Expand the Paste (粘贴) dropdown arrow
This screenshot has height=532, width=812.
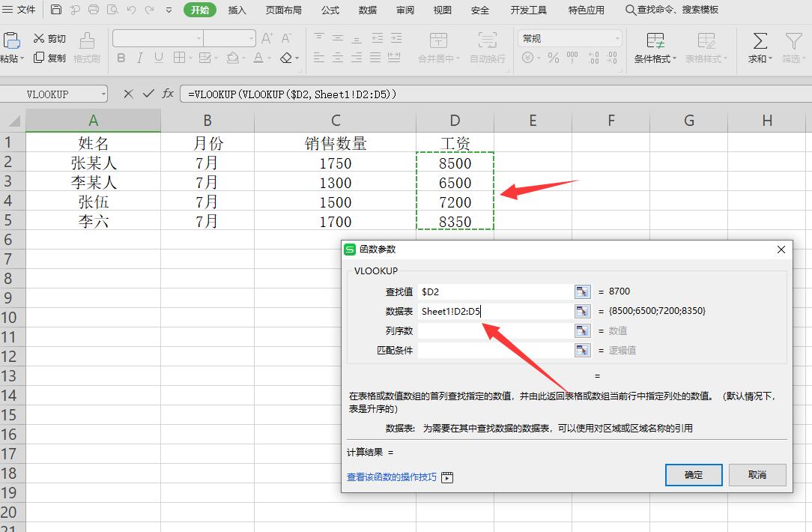pos(22,58)
